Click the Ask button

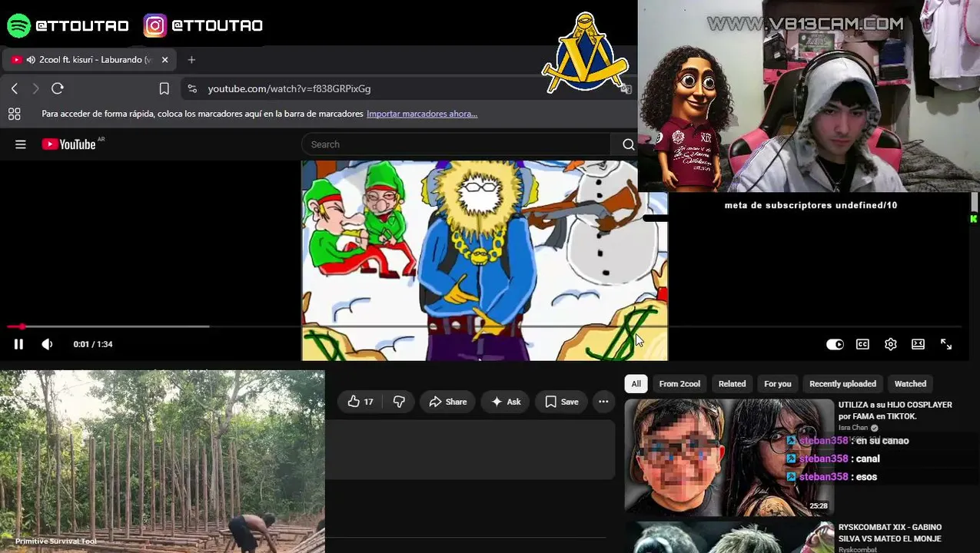506,402
